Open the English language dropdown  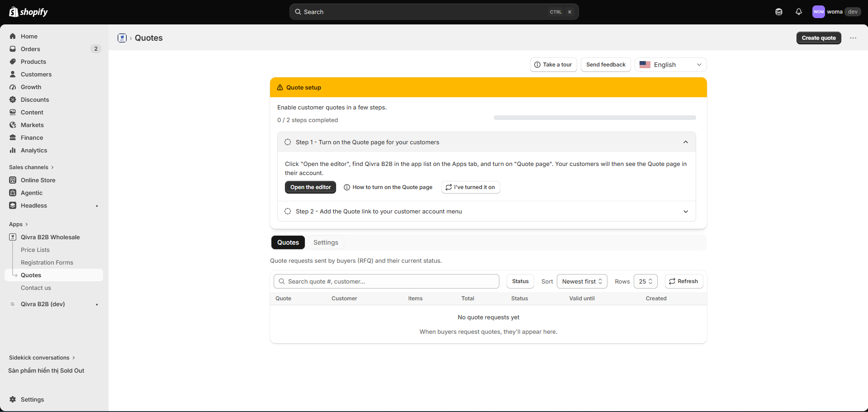pos(670,65)
